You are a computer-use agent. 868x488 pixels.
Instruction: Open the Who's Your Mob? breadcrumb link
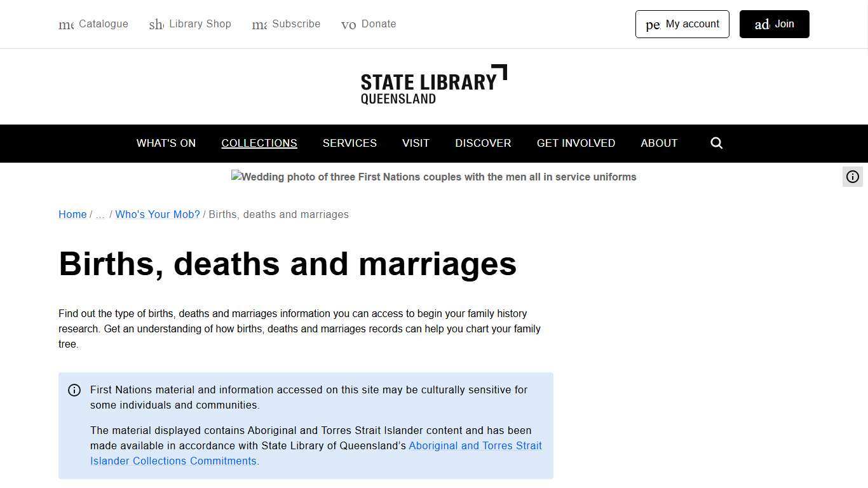pyautogui.click(x=158, y=214)
